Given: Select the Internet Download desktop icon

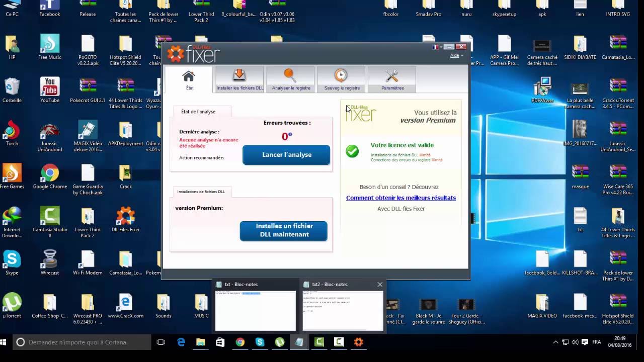Looking at the screenshot, I should tap(12, 222).
